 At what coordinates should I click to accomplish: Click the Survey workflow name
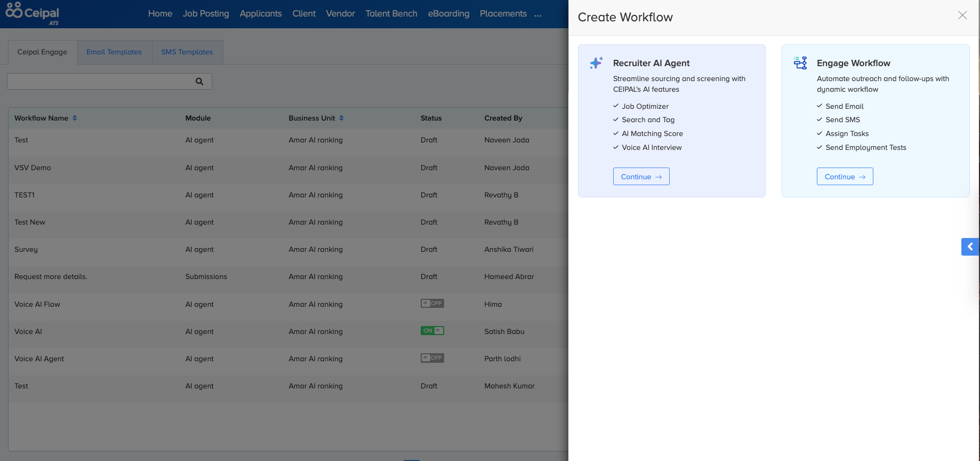[26, 249]
